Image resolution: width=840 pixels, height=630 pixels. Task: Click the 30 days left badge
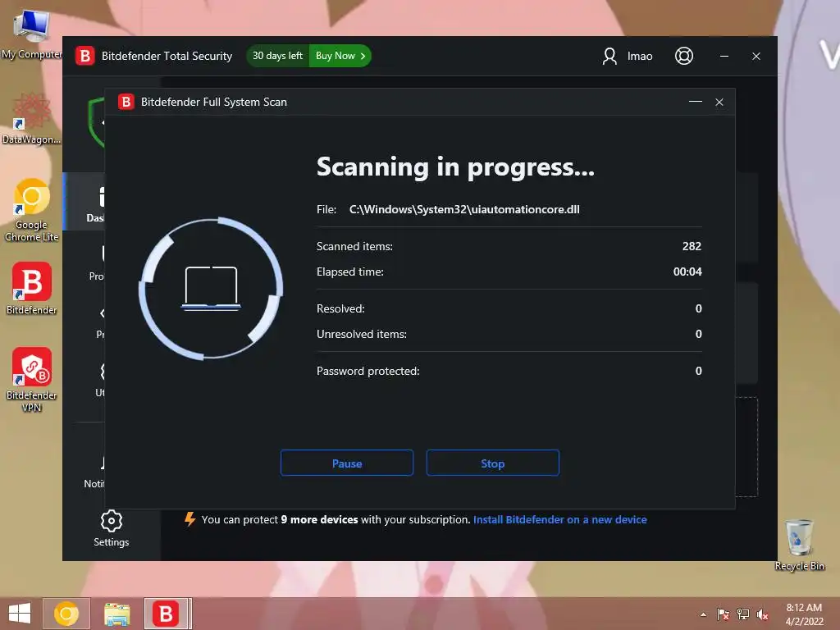(x=277, y=56)
